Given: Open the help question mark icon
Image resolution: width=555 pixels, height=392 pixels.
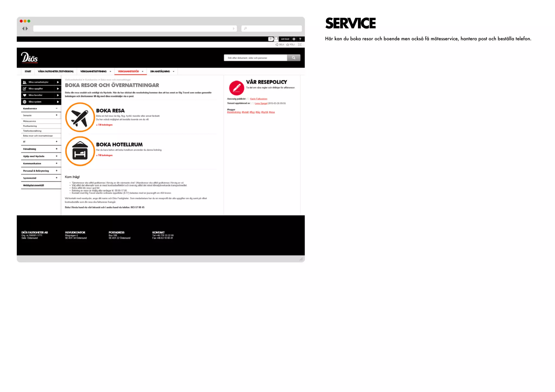Looking at the screenshot, I should [300, 39].
